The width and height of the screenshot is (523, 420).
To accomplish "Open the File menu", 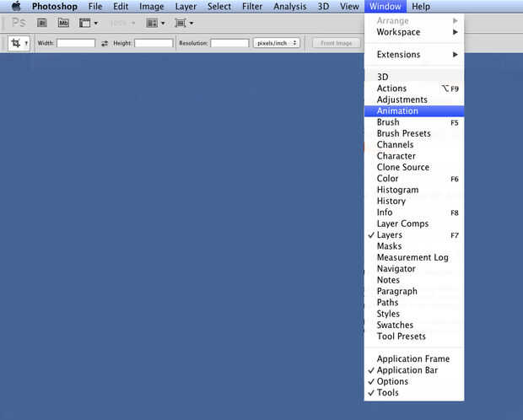I will pyautogui.click(x=95, y=7).
